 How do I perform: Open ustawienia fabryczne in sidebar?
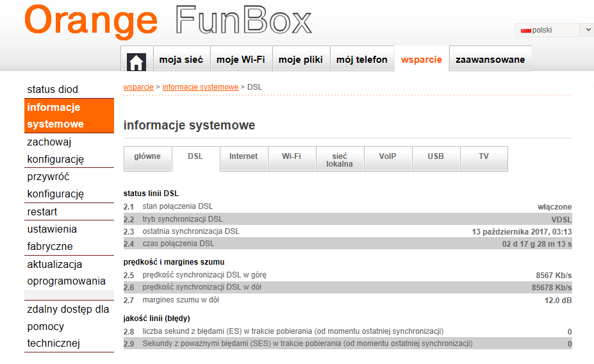[69, 238]
